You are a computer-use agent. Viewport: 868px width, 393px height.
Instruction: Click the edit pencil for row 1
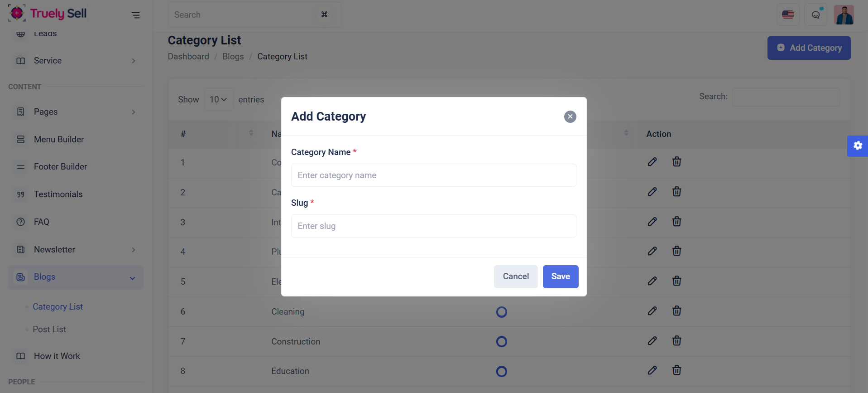click(652, 162)
